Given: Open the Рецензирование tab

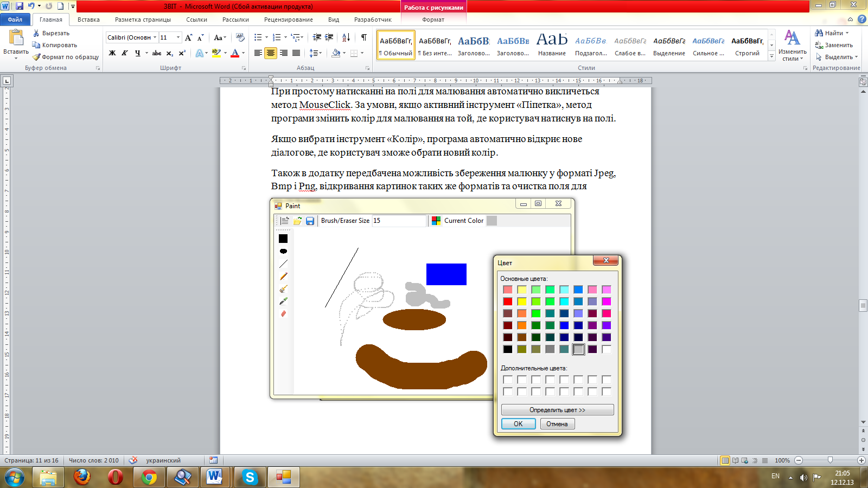Looking at the screenshot, I should pyautogui.click(x=289, y=20).
